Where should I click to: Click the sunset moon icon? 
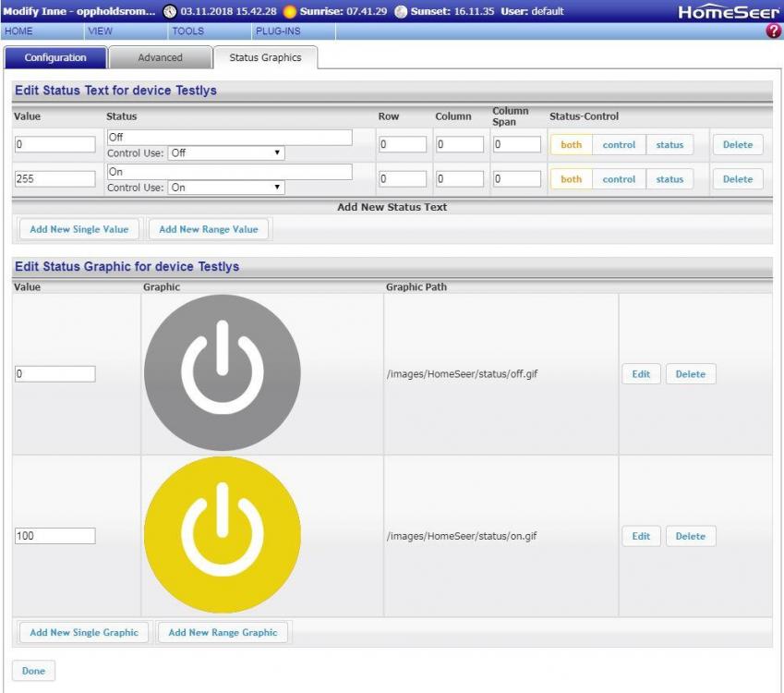400,11
